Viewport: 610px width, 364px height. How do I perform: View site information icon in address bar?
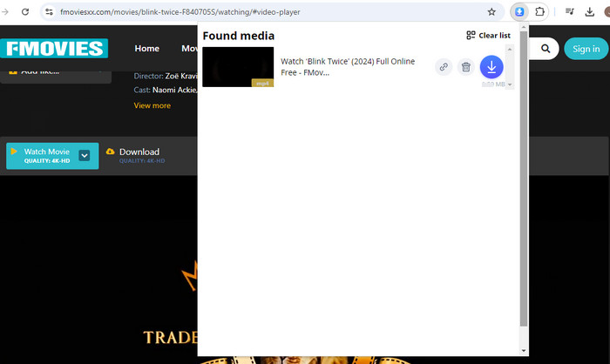(49, 12)
